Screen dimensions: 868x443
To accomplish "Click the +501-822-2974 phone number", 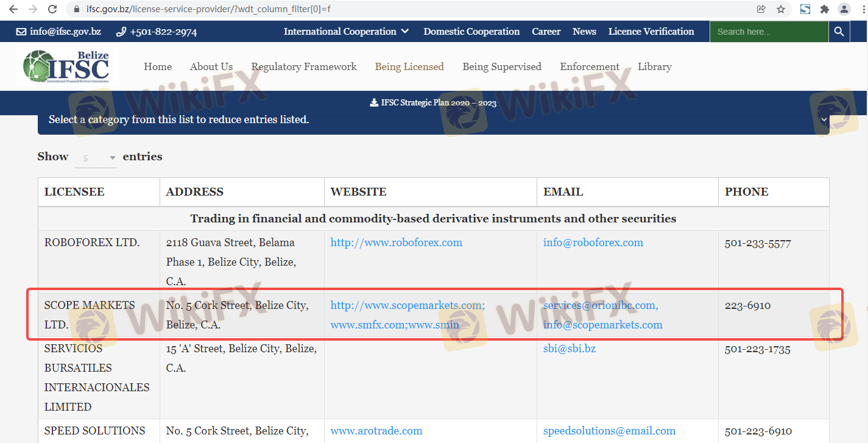I will click(157, 32).
